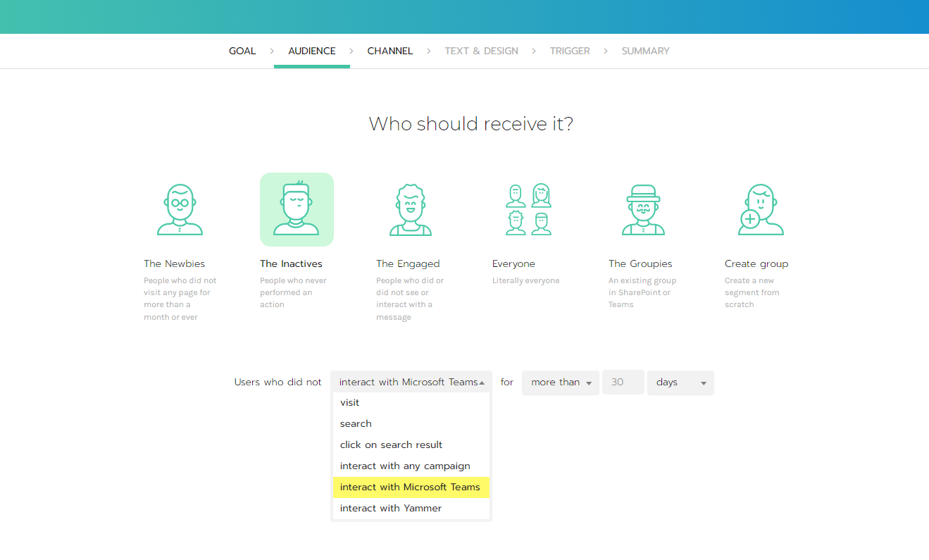
Task: Switch to the CHANNEL step
Action: pos(390,51)
